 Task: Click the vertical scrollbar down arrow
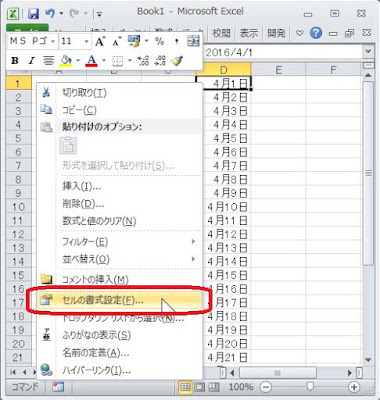(x=368, y=360)
